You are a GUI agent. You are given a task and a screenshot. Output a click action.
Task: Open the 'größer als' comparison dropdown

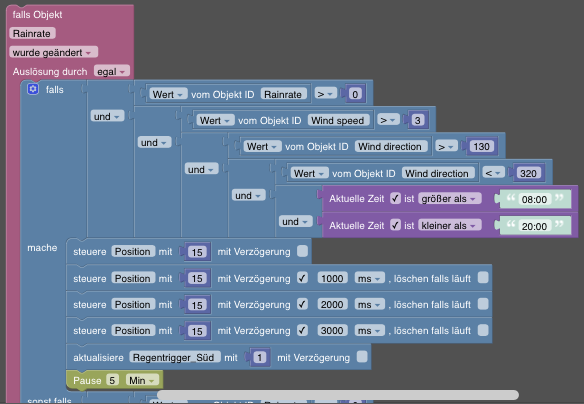[450, 198]
